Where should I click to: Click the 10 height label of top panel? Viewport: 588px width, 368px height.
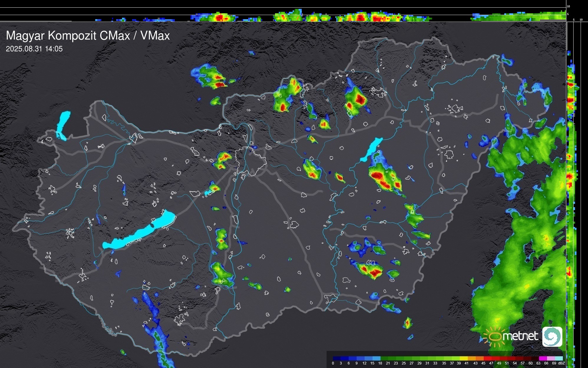pos(569,6)
